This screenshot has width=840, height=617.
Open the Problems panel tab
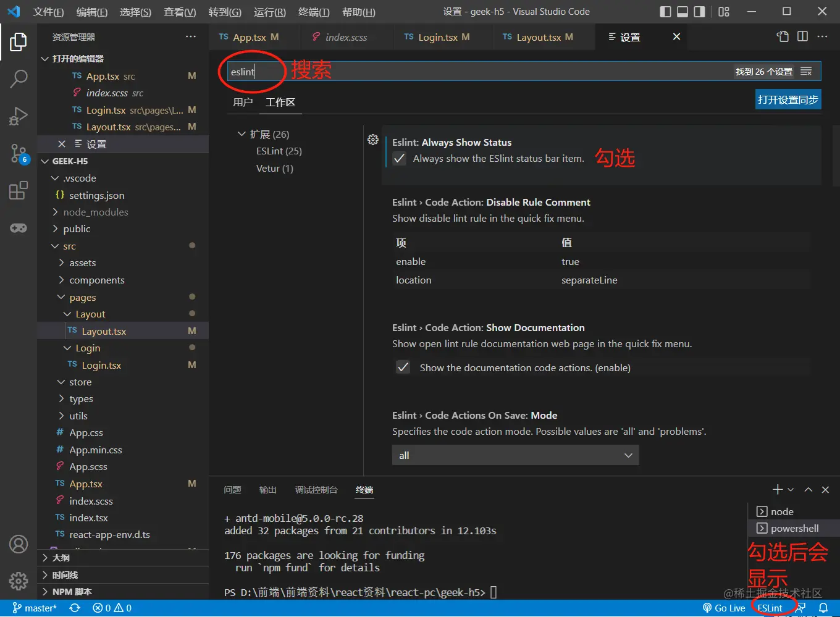pos(233,490)
